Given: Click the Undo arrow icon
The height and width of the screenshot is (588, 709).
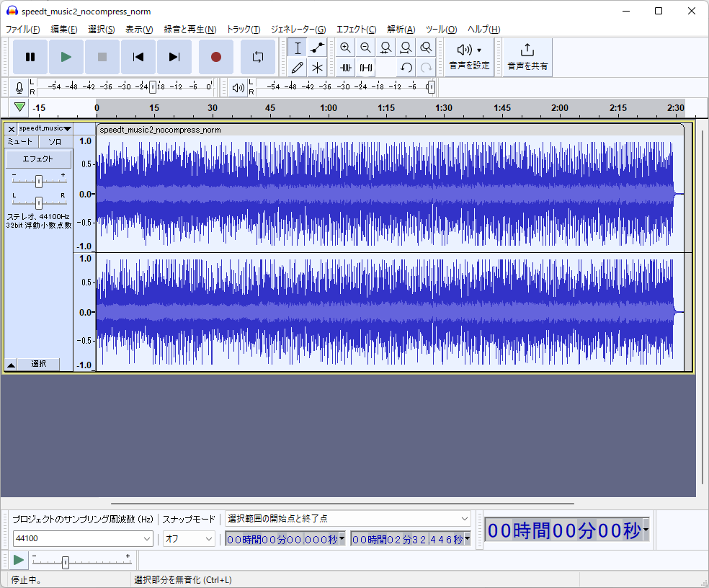Looking at the screenshot, I should (x=406, y=68).
